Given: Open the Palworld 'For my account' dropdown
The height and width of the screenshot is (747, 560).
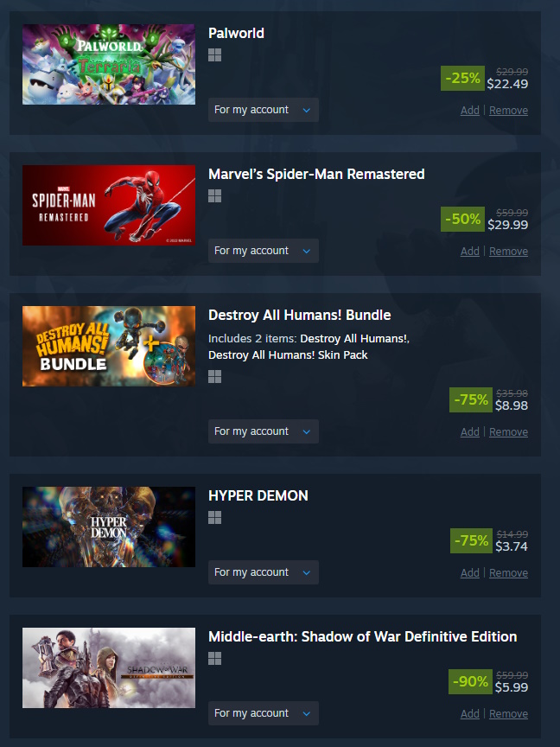Looking at the screenshot, I should (x=264, y=110).
